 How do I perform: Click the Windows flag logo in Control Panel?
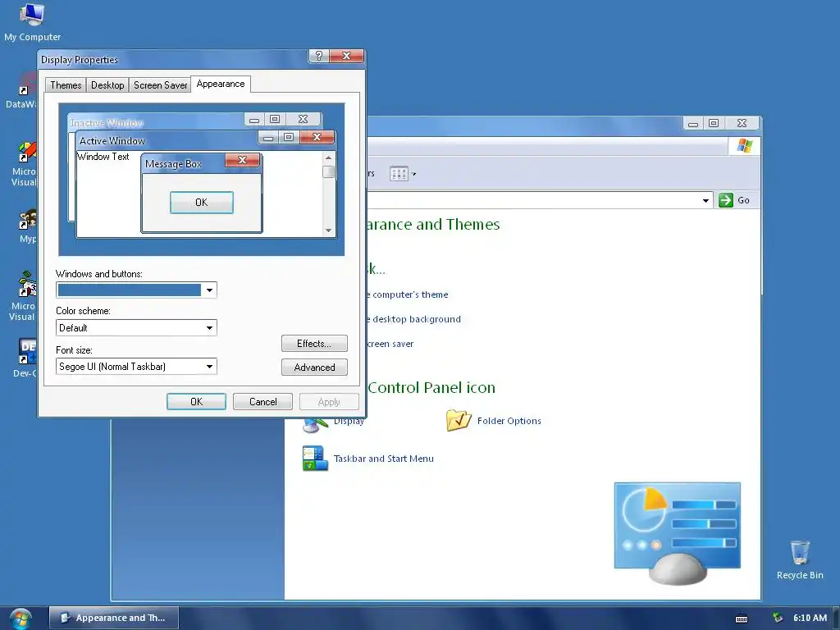(745, 146)
